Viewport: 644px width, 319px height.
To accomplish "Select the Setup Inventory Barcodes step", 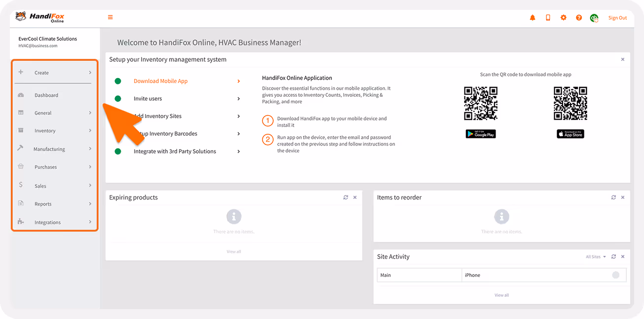I will tap(166, 134).
